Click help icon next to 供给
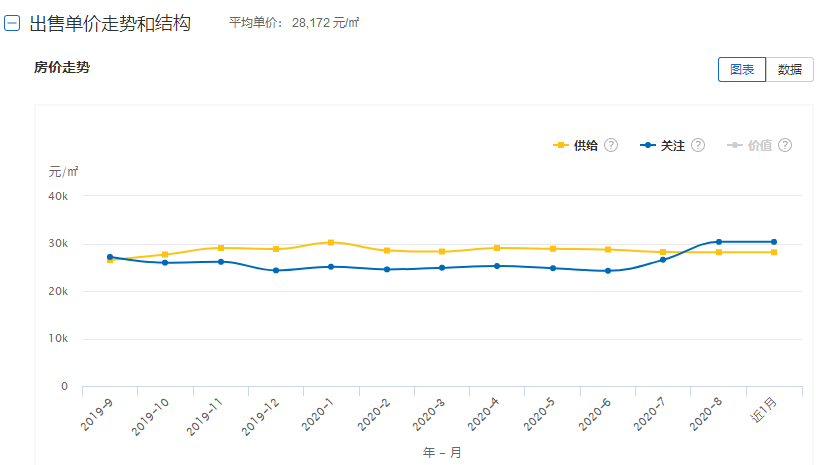The width and height of the screenshot is (832, 465). pos(611,146)
